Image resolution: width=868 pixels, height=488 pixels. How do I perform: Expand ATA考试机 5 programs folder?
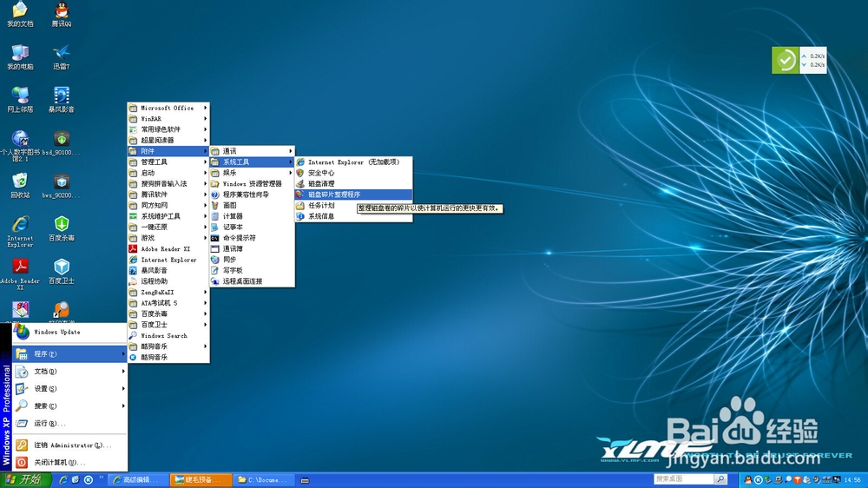point(168,303)
